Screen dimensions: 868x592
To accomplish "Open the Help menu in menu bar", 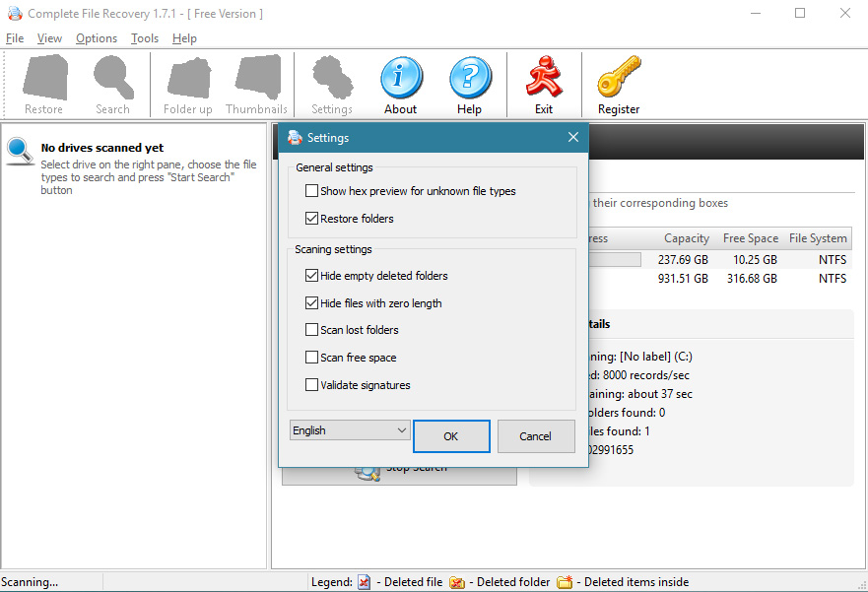I will point(184,38).
